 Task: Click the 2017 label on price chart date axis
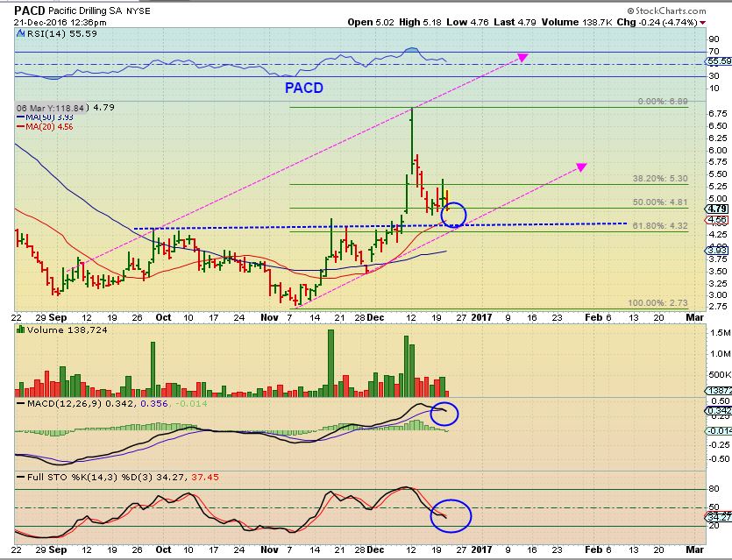pos(482,317)
